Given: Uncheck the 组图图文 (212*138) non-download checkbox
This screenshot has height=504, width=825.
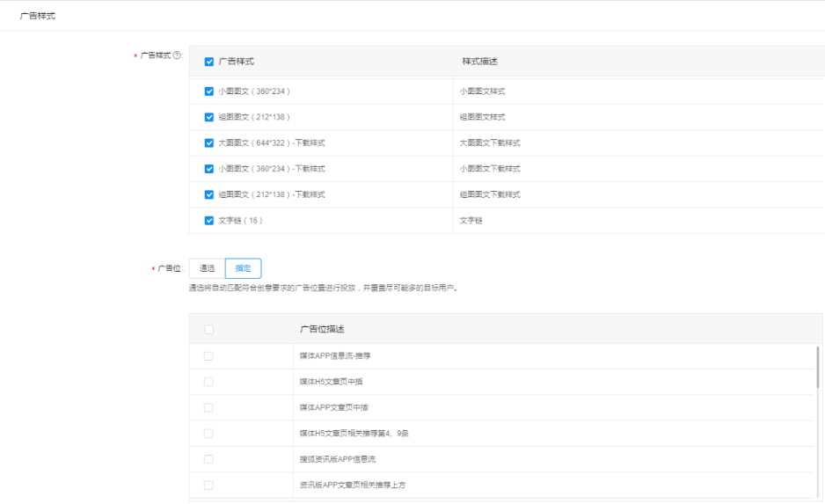Looking at the screenshot, I should [208, 117].
